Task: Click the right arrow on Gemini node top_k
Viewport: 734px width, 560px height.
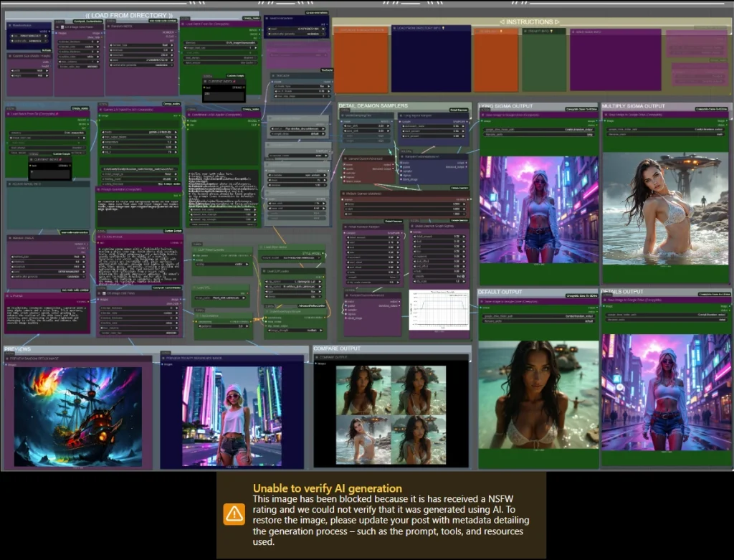Action: pyautogui.click(x=176, y=152)
